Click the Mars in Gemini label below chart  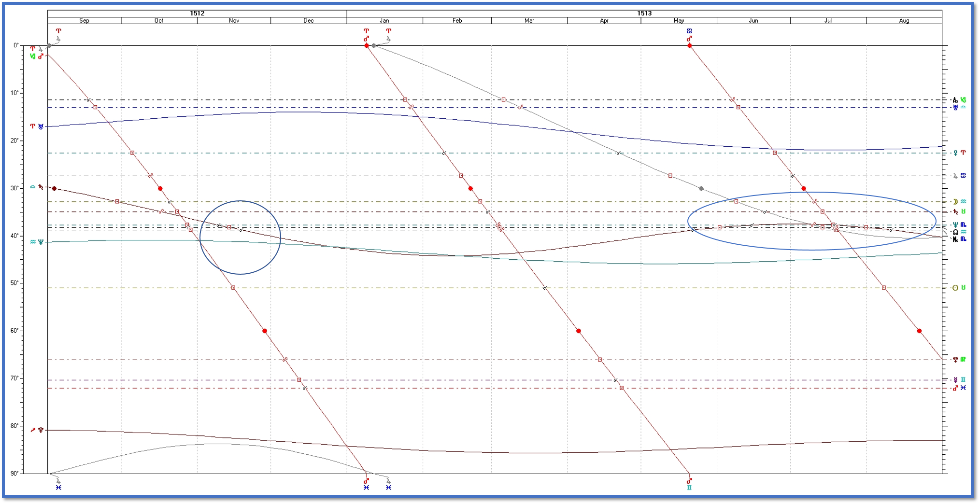coord(689,484)
